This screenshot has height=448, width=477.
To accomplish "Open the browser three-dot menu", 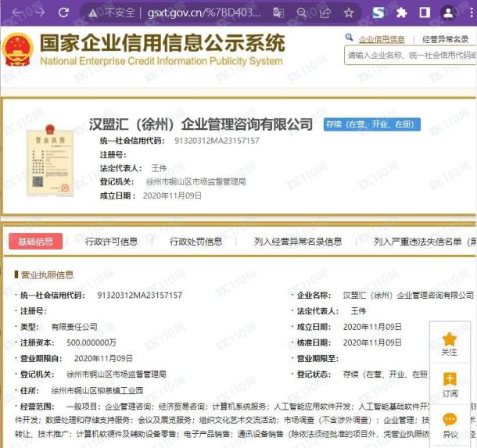I will coord(472,13).
